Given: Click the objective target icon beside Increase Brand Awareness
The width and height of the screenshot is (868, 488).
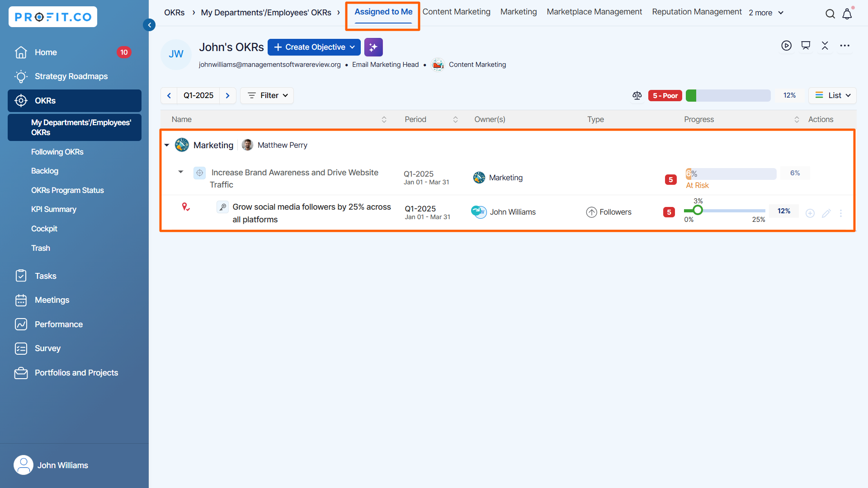Looking at the screenshot, I should pyautogui.click(x=199, y=173).
